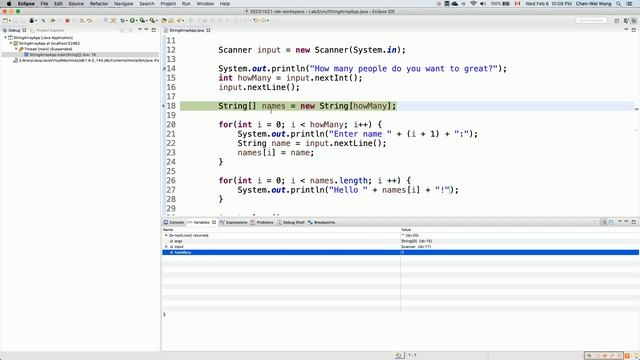Viewport: 640px width, 360px height.
Task: Open the Run menu
Action: (x=186, y=4)
